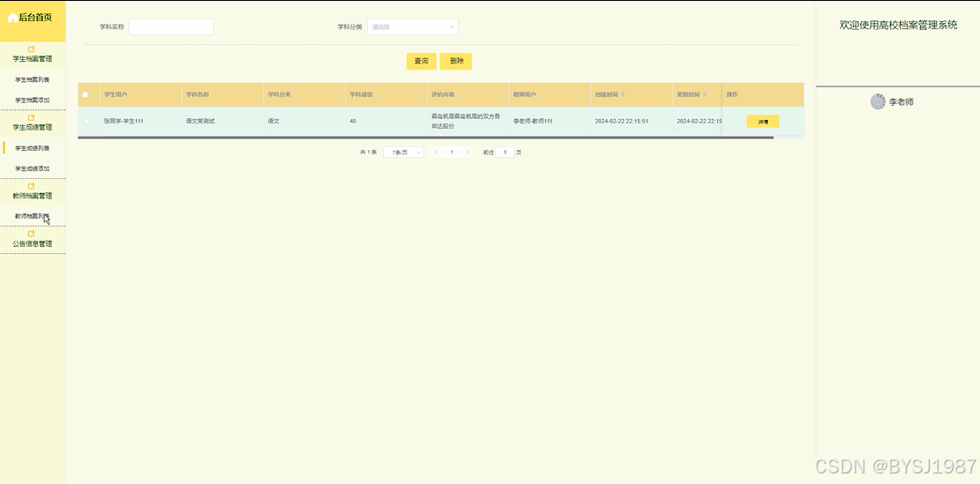
Task: Click the home icon beside 后台首页
Action: pos(12,18)
